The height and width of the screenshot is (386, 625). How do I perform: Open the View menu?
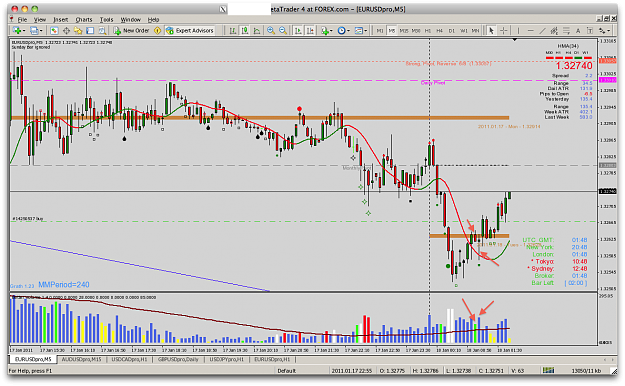39,20
